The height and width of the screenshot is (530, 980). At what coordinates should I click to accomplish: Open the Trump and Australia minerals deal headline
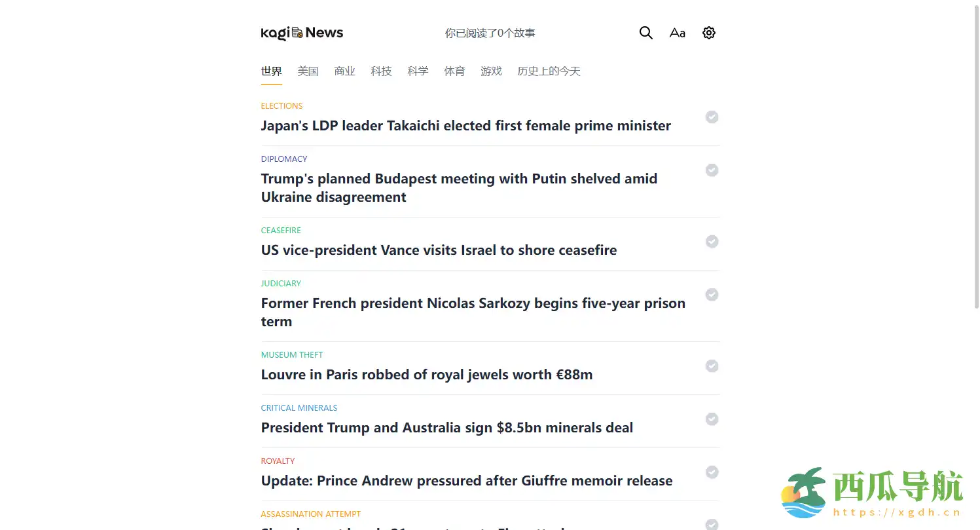[446, 428]
